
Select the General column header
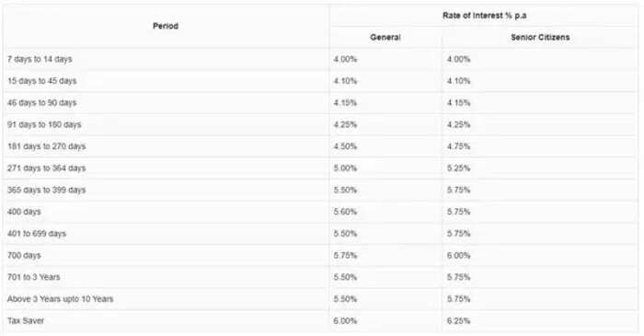[x=385, y=38]
